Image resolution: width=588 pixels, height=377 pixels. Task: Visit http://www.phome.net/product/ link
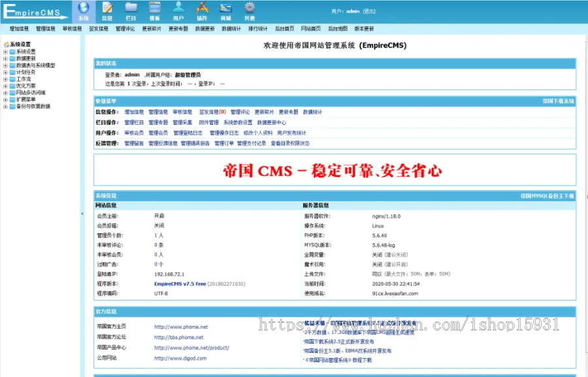[x=191, y=348]
